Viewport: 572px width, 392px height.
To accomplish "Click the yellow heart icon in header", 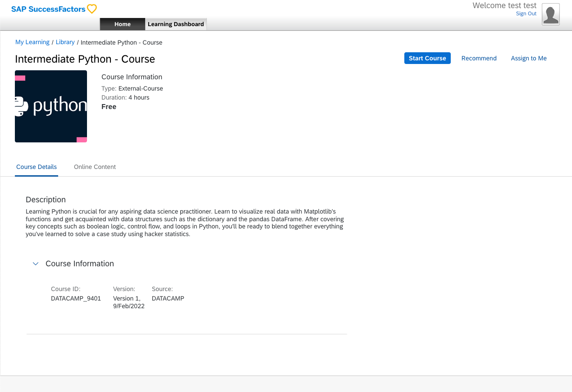I will [x=92, y=9].
